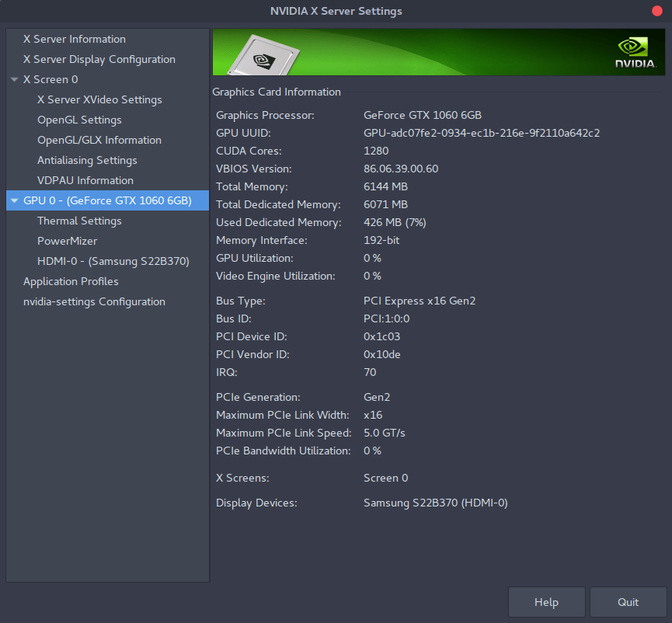Screen dimensions: 672x623
Task: Open Antialiasing Settings
Action: [x=87, y=160]
